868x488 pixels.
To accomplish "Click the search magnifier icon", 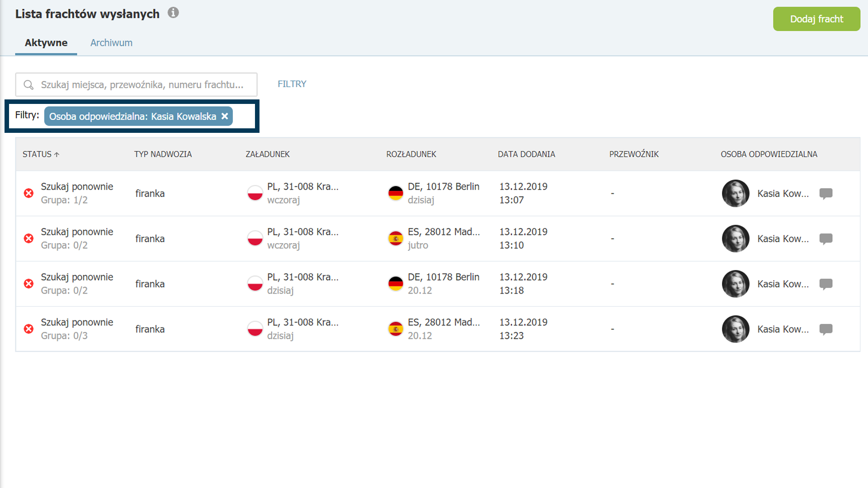I will pyautogui.click(x=28, y=85).
